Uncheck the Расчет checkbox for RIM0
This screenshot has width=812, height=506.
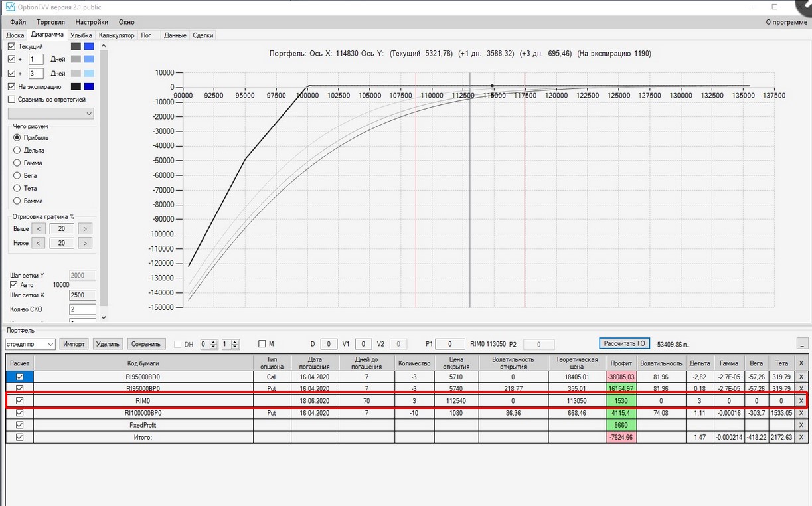19,400
